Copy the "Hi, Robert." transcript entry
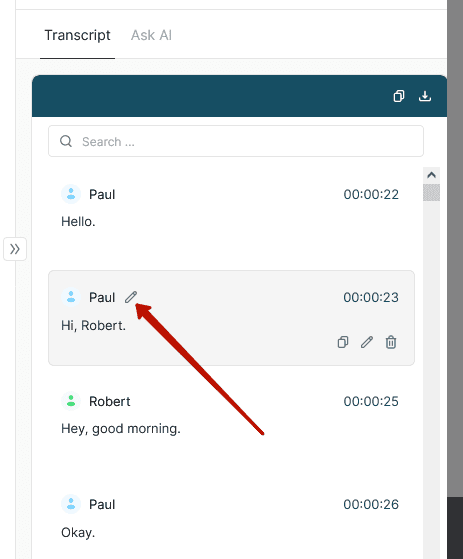 click(x=343, y=342)
